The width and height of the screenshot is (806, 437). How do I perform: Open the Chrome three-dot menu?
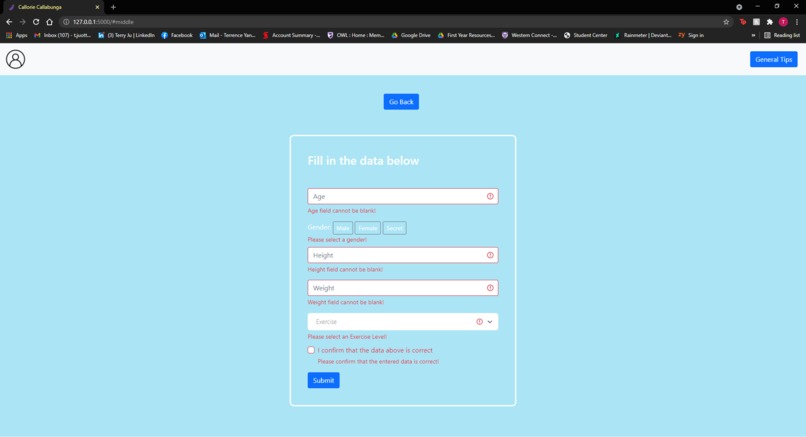[797, 22]
